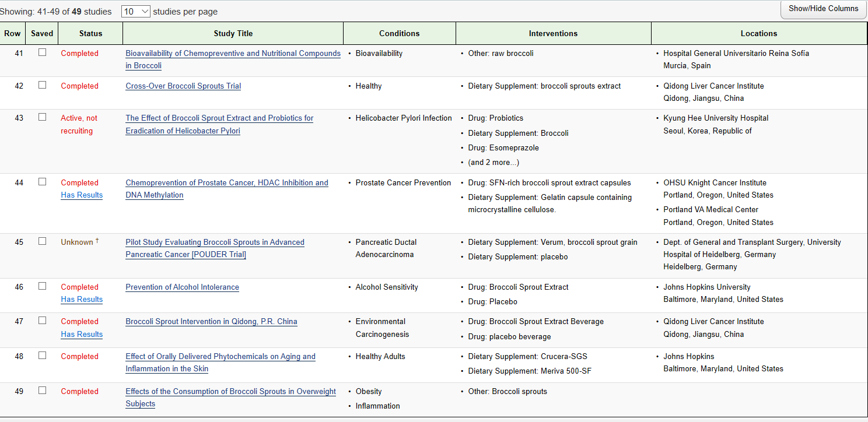868x422 pixels.
Task: Open 'Cross-Over Broccoli Sprouts Trial' link
Action: (x=183, y=86)
